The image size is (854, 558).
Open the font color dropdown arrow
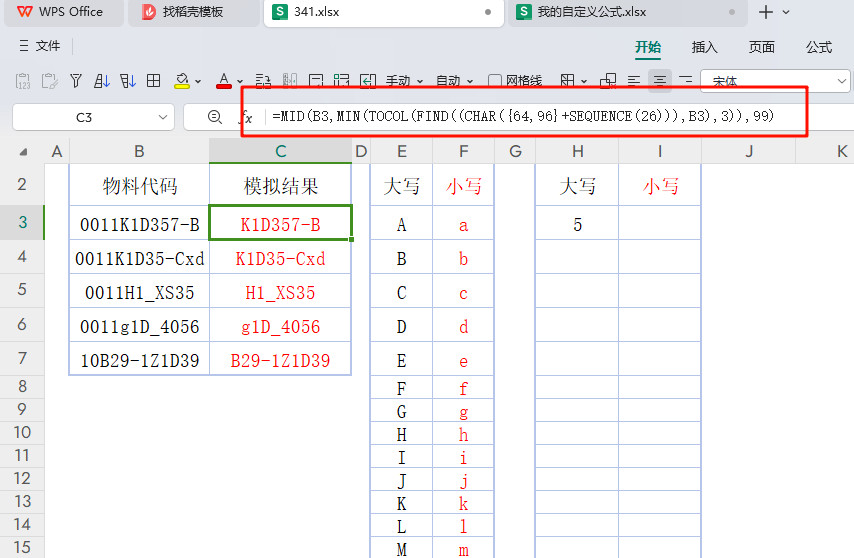coord(240,82)
